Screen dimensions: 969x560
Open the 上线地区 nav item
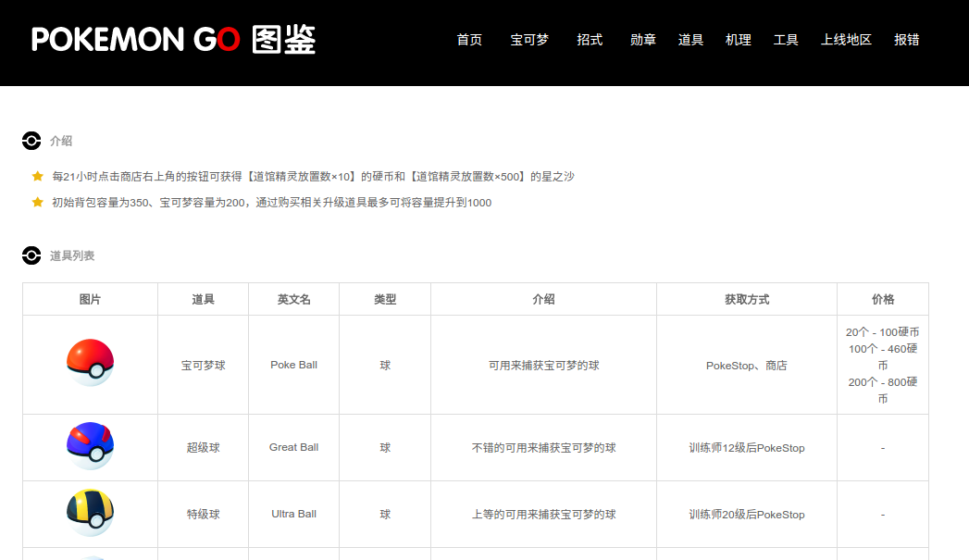pyautogui.click(x=845, y=40)
